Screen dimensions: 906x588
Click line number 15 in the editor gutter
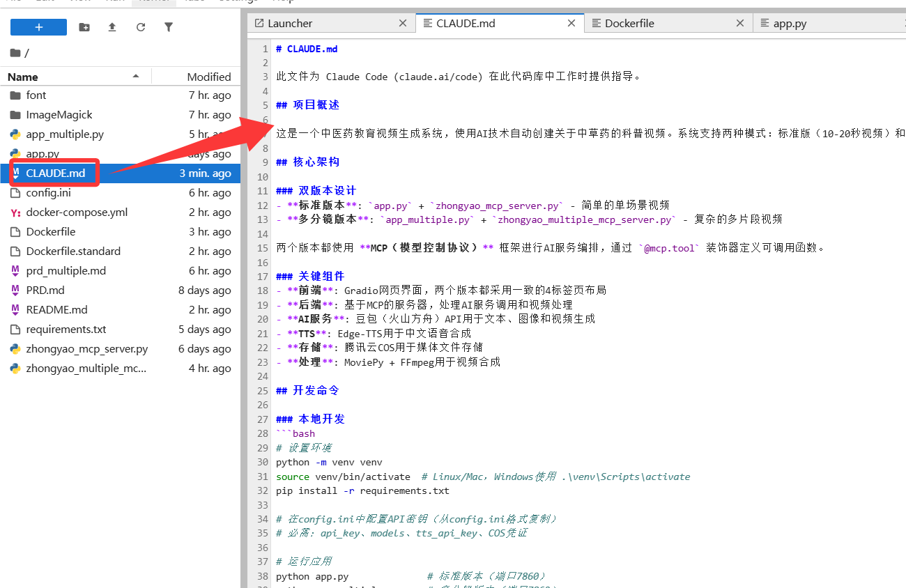click(262, 248)
